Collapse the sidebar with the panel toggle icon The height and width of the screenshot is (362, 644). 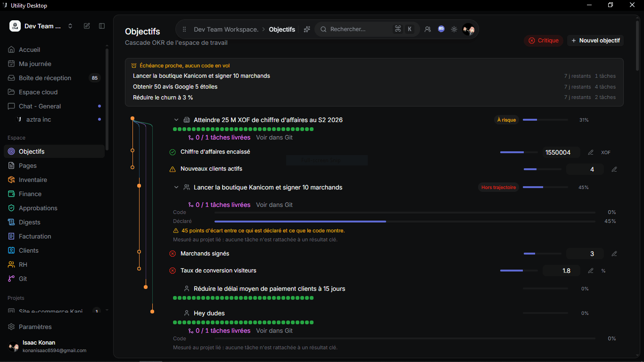tap(102, 26)
